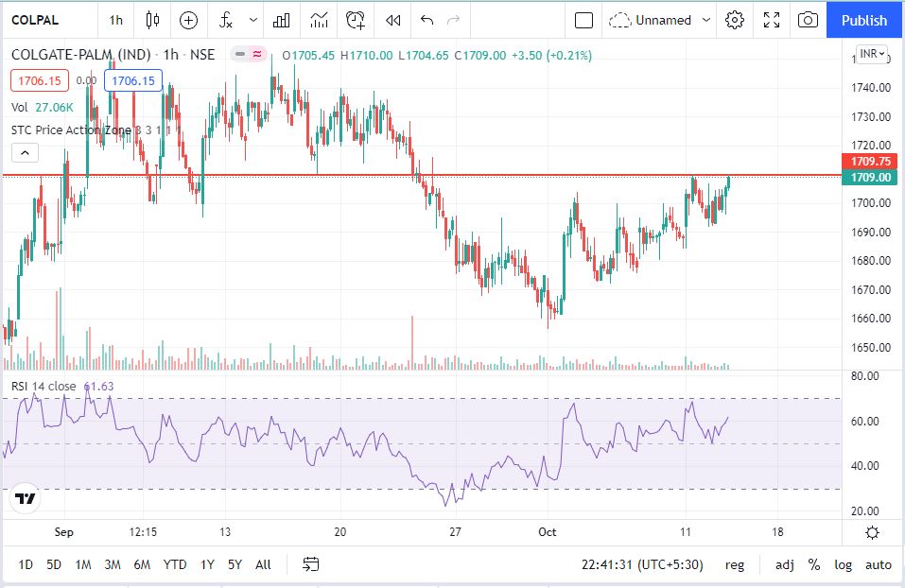Collapse the indicator legend with chevron
905x588 pixels.
click(x=25, y=152)
